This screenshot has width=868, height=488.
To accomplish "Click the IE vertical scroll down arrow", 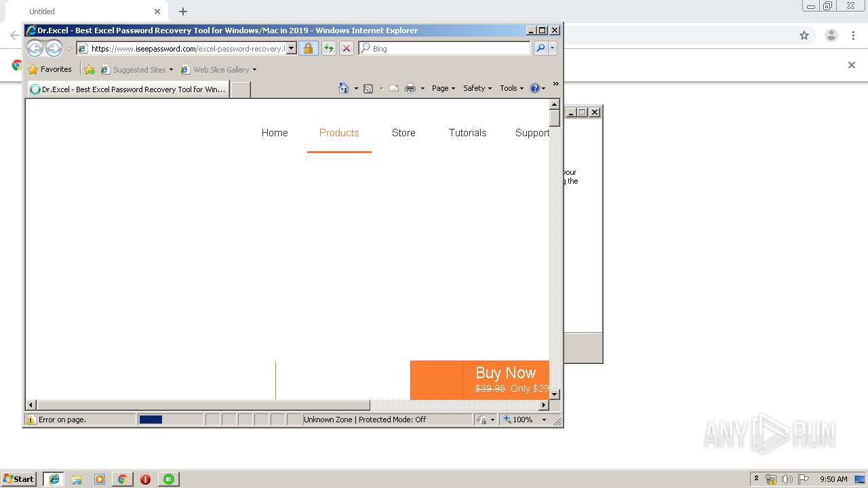I will click(554, 394).
